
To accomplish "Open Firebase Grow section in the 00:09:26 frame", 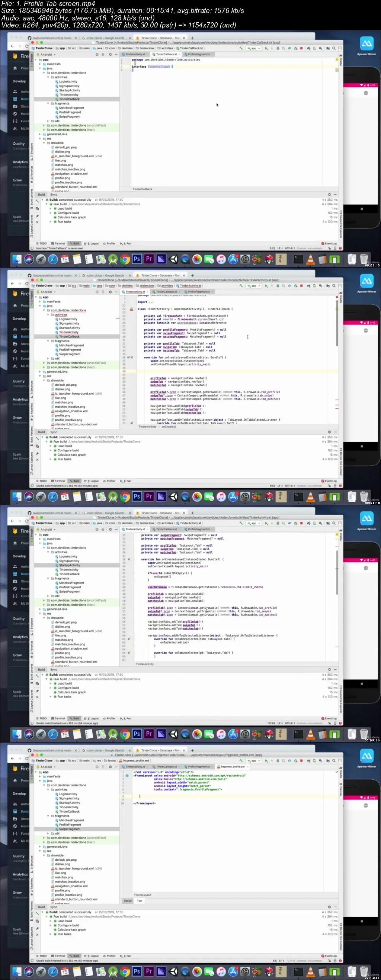I will point(17,655).
